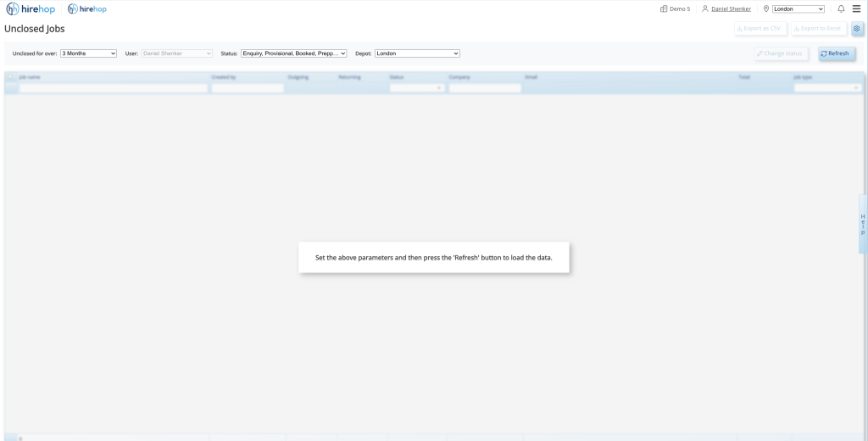Click the user profile person icon
This screenshot has height=441, width=868.
704,8
